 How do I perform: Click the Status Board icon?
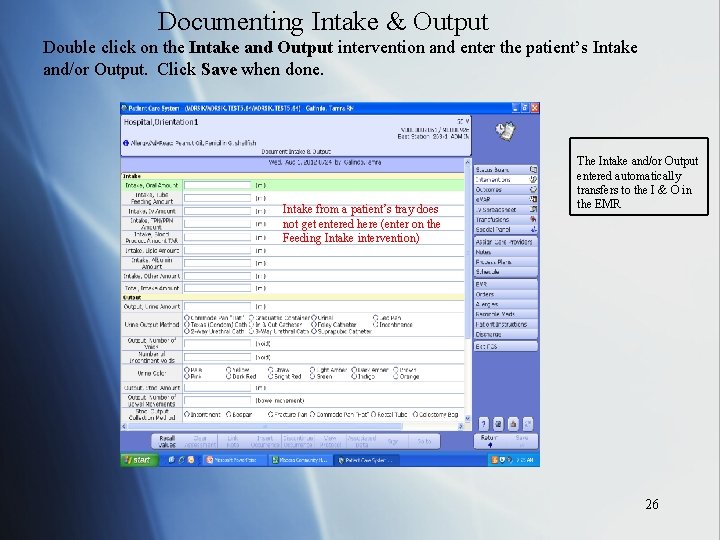click(533, 169)
